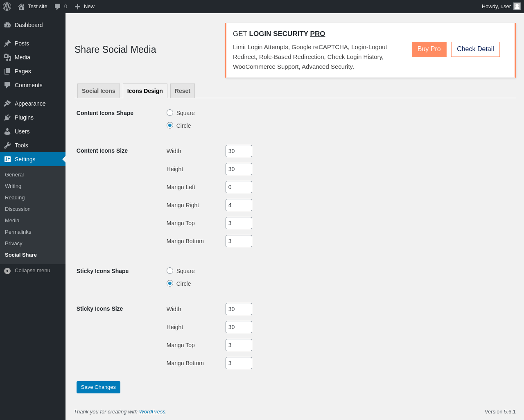The image size is (524, 420).
Task: Go to Privacy settings submenu
Action: [x=14, y=243]
